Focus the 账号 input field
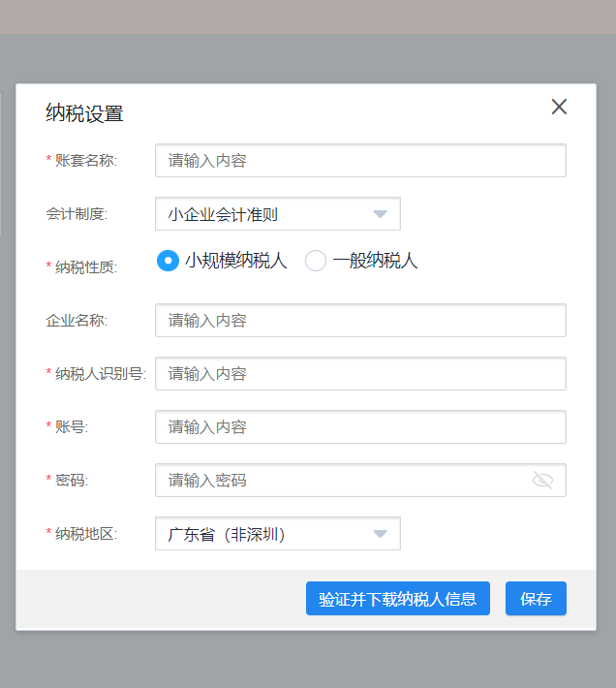Screen dimensions: 616x688 (361, 427)
